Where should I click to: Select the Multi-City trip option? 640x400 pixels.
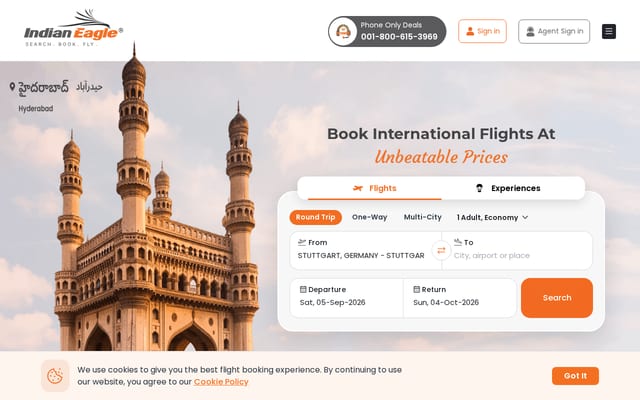422,217
